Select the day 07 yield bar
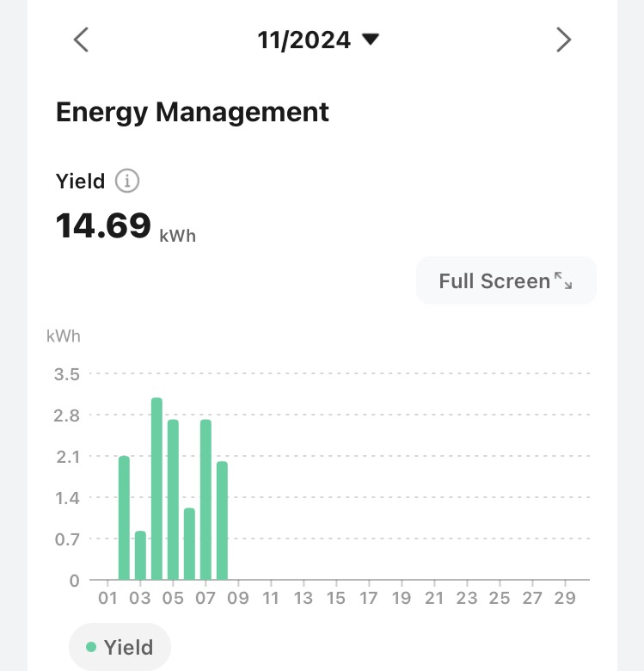This screenshot has height=671, width=644. point(205,500)
